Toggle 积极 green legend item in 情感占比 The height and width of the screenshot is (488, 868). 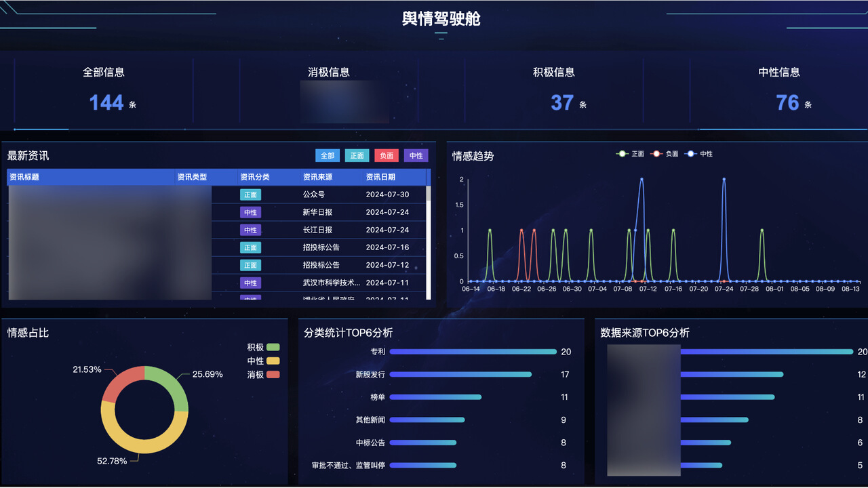[273, 348]
